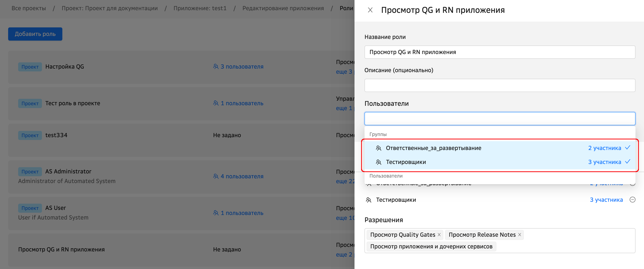Click users icon beside 3 пользователя
This screenshot has height=269, width=644.
point(216,66)
